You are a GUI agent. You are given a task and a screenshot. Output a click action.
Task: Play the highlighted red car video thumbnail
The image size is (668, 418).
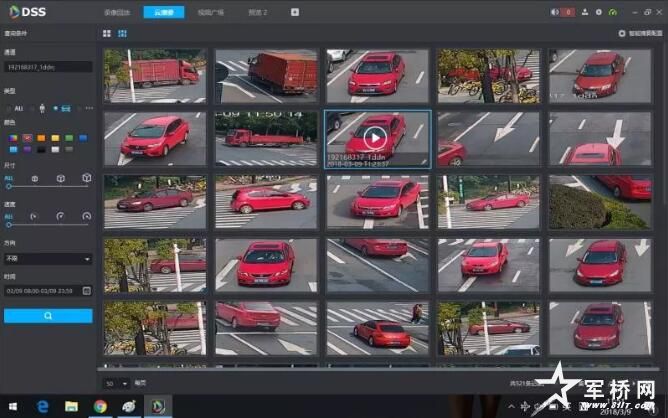tap(376, 138)
